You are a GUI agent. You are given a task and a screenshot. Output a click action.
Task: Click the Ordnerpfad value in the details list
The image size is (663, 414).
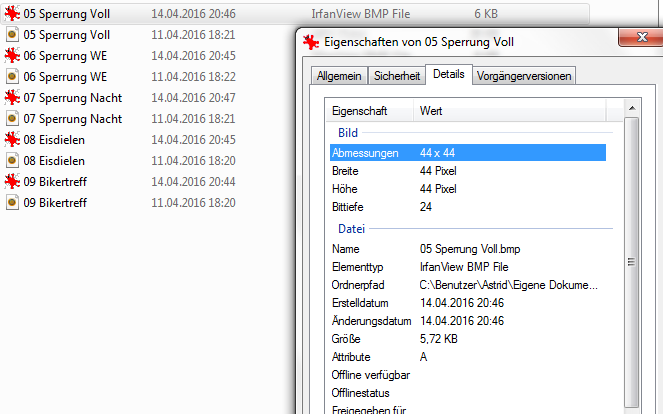pyautogui.click(x=510, y=285)
